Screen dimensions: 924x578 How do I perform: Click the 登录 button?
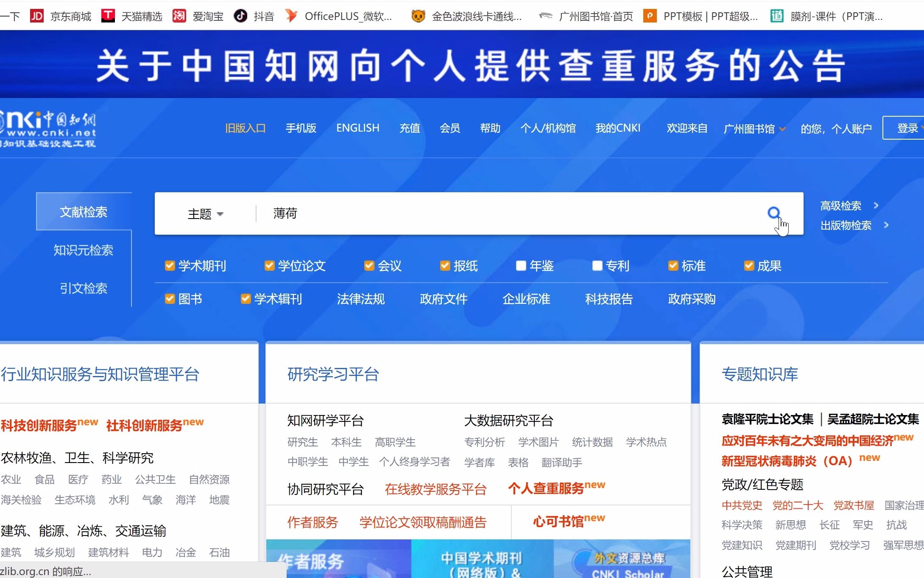[x=904, y=128]
